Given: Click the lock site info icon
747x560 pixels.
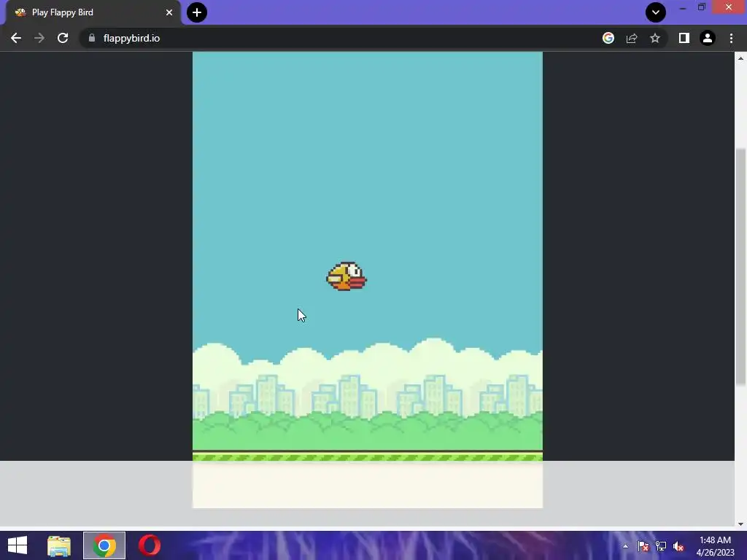Looking at the screenshot, I should [92, 38].
